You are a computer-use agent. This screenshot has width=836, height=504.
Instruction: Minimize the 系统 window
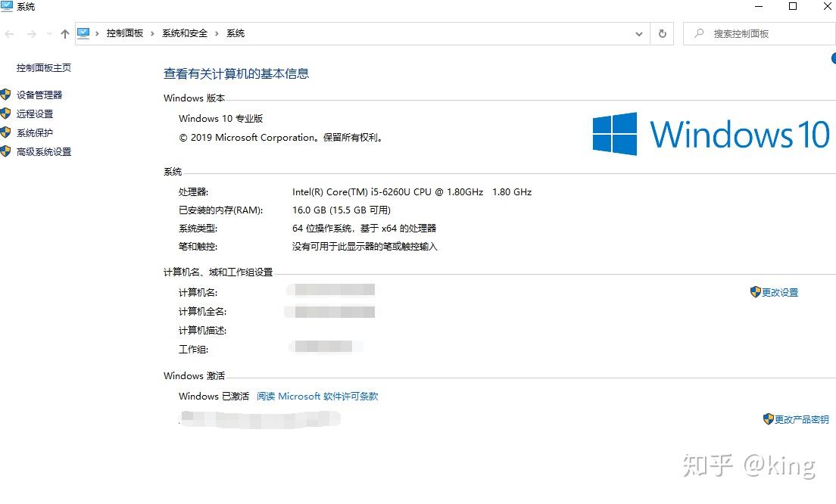coord(759,6)
